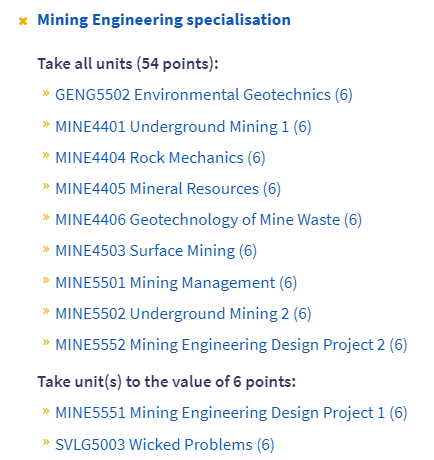Select the MINE4404 Rock Mechanics unit

[160, 158]
